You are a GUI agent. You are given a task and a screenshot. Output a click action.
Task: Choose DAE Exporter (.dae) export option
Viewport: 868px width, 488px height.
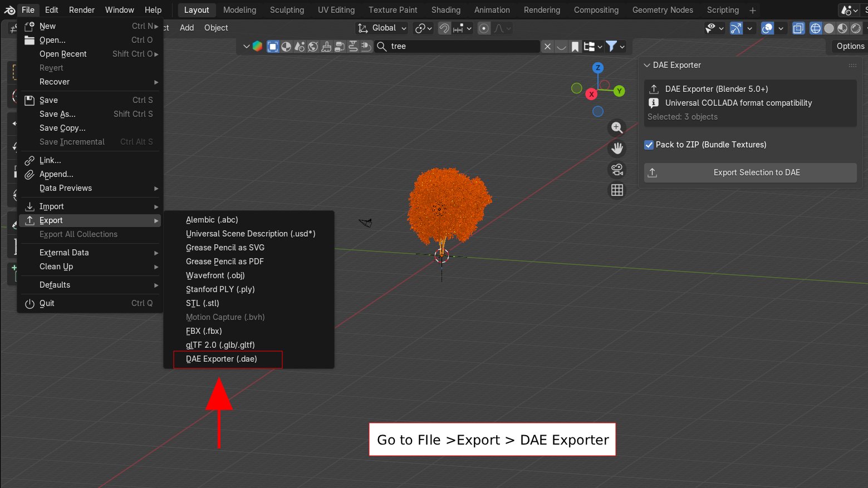point(222,359)
